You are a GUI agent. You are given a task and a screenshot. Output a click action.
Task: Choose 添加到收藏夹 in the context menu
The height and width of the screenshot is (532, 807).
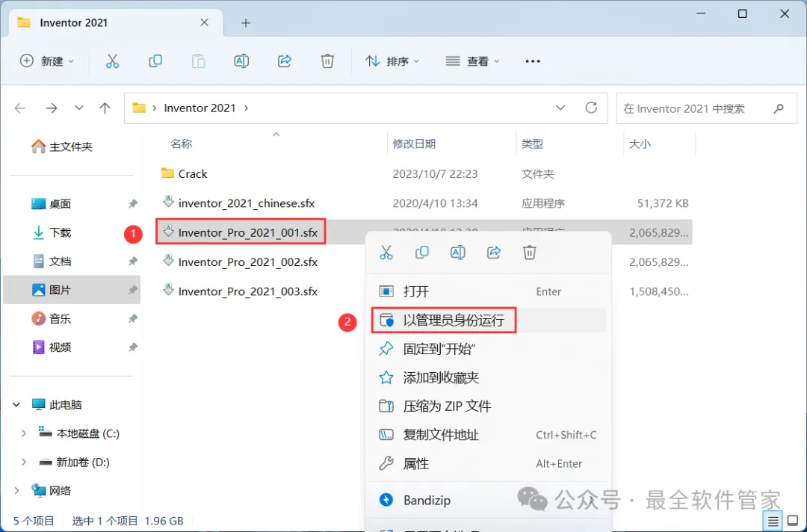[x=489, y=378]
